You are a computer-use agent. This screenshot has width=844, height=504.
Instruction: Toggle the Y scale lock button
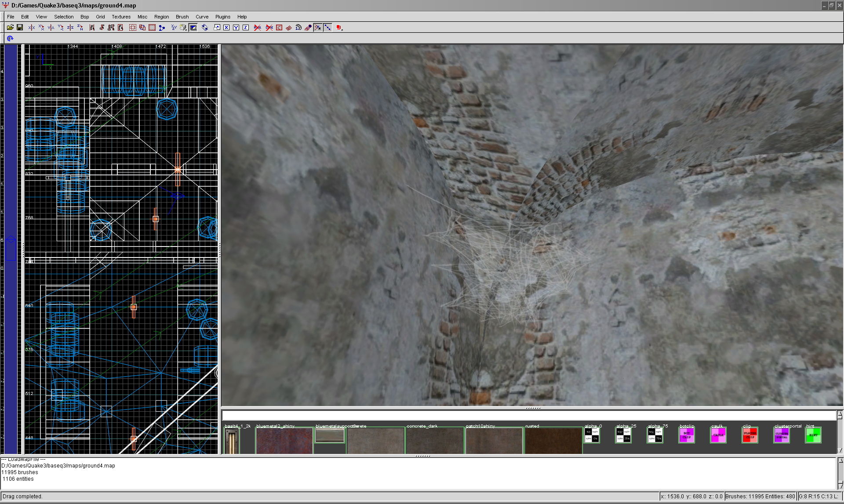(236, 27)
